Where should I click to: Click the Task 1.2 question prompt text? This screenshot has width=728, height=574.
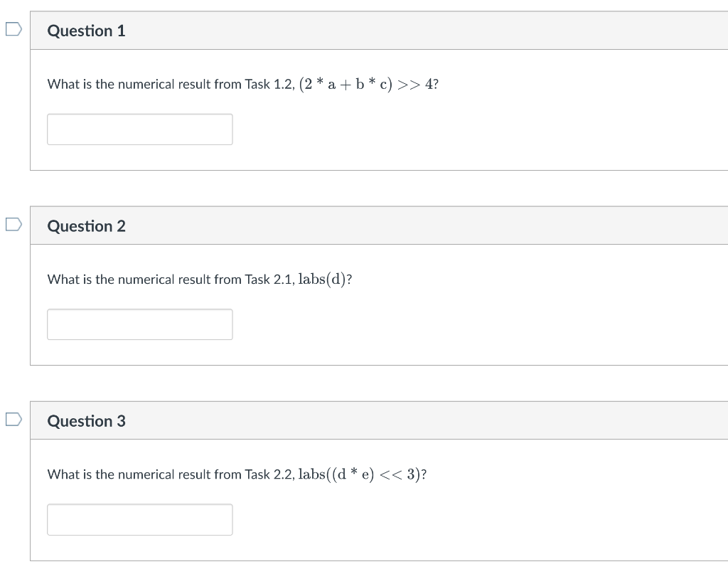pos(242,83)
